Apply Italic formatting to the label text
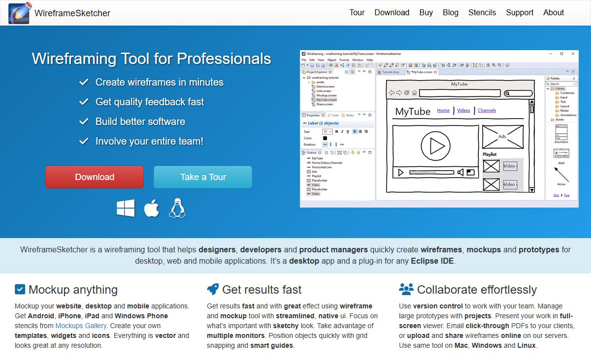The width and height of the screenshot is (591, 364). click(x=342, y=131)
